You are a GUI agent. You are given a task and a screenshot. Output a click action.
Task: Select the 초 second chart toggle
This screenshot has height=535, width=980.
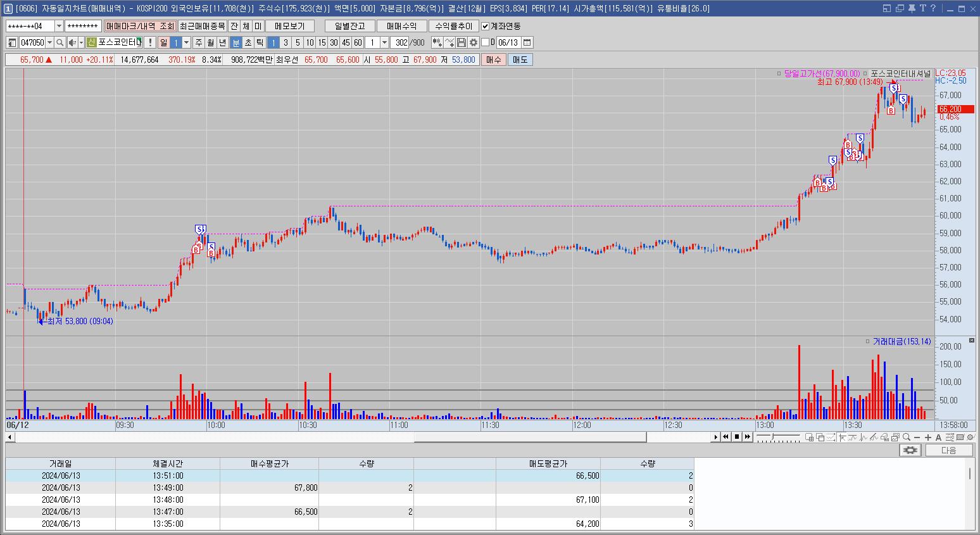point(248,42)
